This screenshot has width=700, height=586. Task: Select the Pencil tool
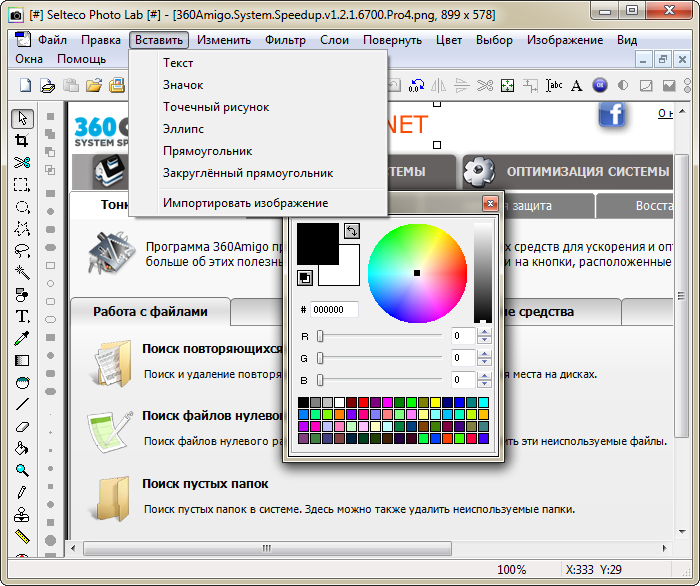point(22,492)
